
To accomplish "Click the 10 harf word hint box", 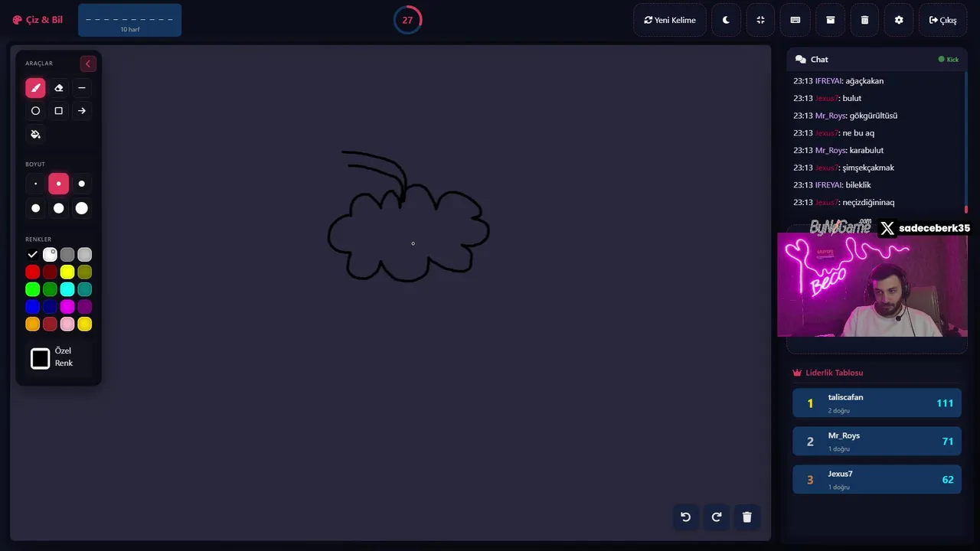I will 129,20.
